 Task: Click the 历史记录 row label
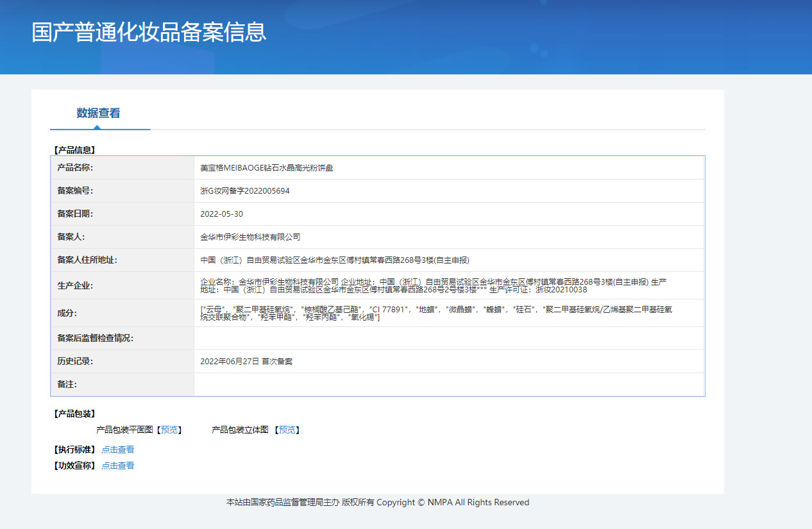point(76,362)
